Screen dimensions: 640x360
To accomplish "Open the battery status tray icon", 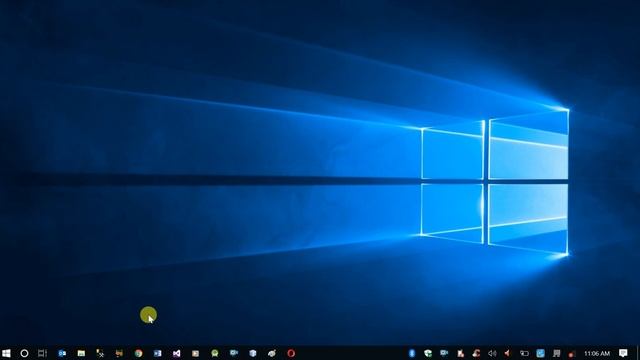I will click(524, 353).
